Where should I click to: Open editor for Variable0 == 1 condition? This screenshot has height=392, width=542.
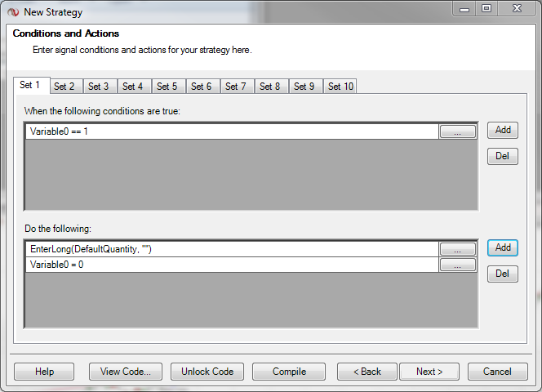point(457,131)
